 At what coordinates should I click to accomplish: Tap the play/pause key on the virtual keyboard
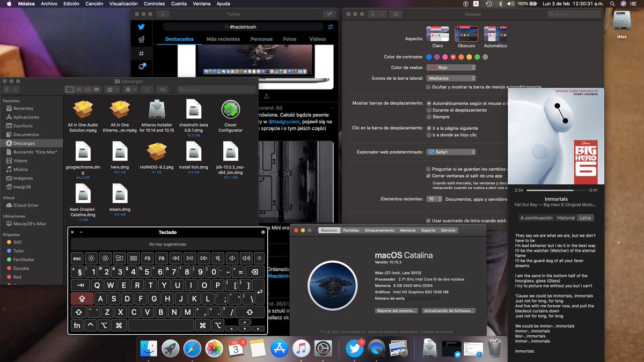click(x=189, y=258)
